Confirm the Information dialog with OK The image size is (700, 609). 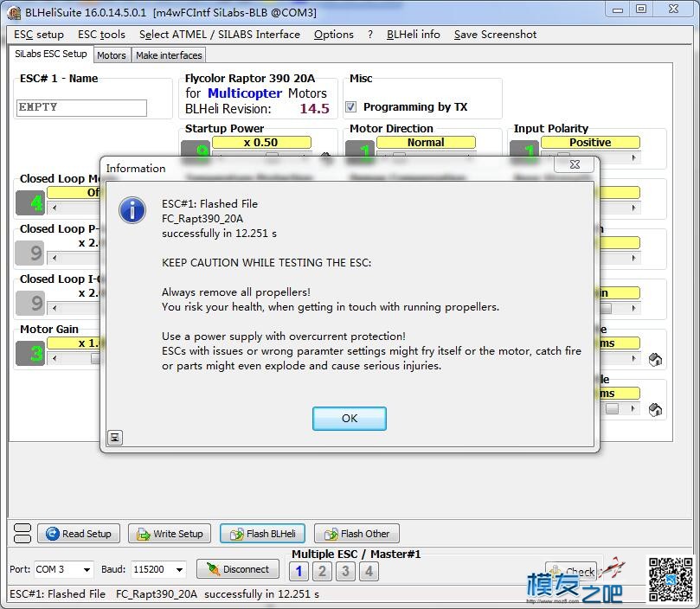(350, 419)
